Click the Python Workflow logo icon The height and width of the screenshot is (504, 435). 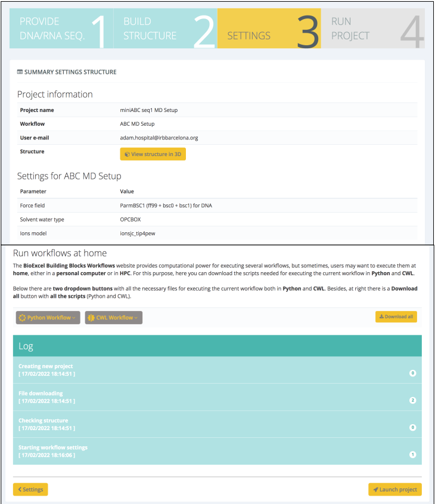tap(23, 318)
